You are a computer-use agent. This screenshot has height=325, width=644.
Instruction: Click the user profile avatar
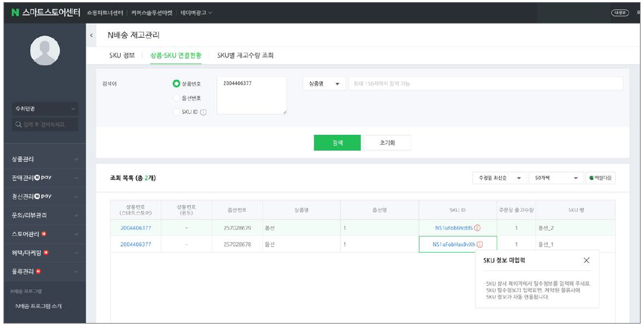[x=45, y=51]
